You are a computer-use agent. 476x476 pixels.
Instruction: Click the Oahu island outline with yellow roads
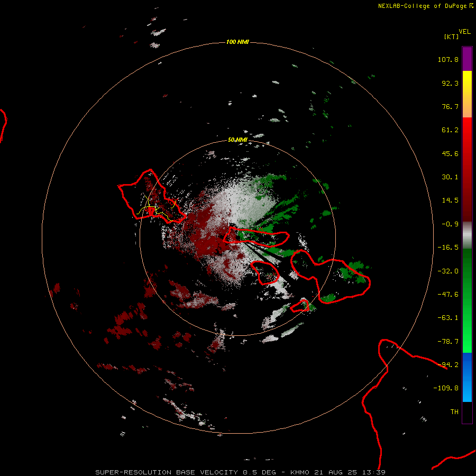click(151, 196)
